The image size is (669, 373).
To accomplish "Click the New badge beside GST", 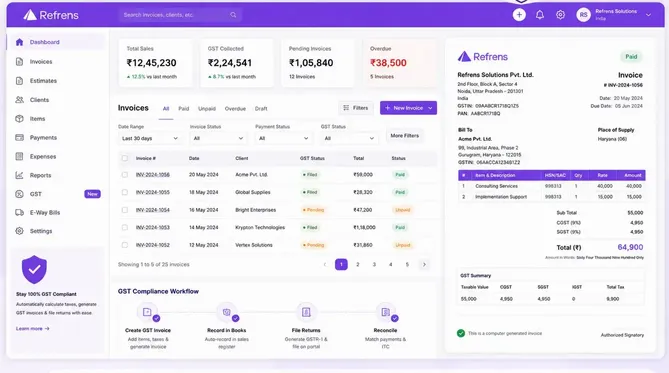I will tap(92, 194).
